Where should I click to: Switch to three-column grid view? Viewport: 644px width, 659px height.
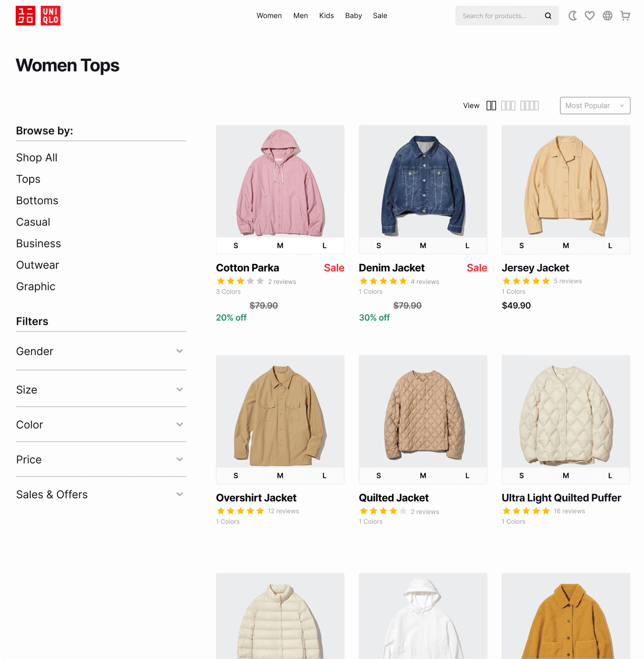click(x=508, y=105)
